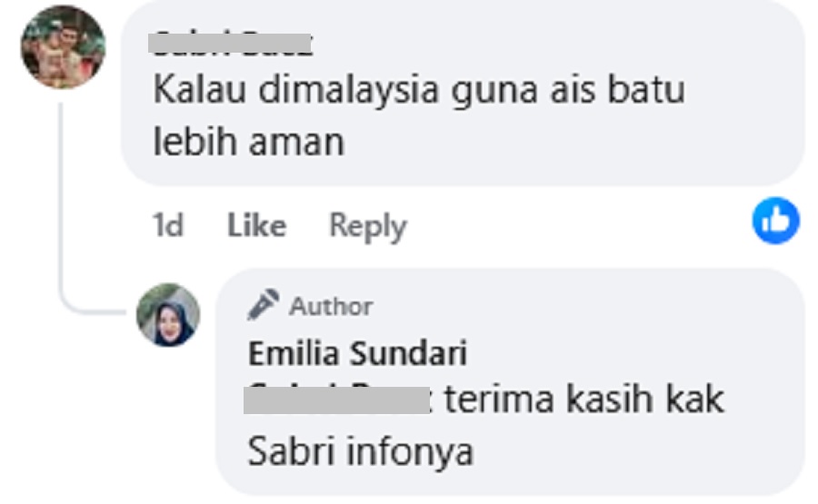Open the 1d timestamp link
The width and height of the screenshot is (818, 504).
[167, 226]
